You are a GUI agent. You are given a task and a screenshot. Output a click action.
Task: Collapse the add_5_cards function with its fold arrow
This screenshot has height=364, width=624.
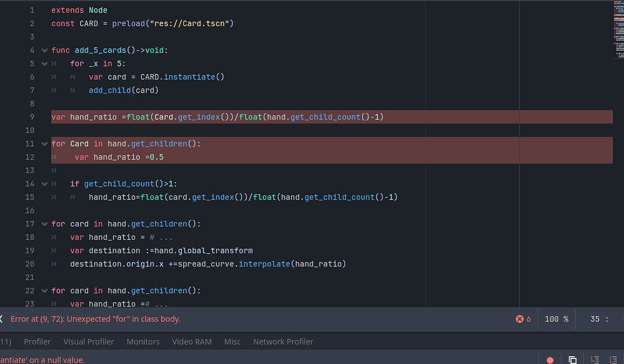tap(44, 50)
